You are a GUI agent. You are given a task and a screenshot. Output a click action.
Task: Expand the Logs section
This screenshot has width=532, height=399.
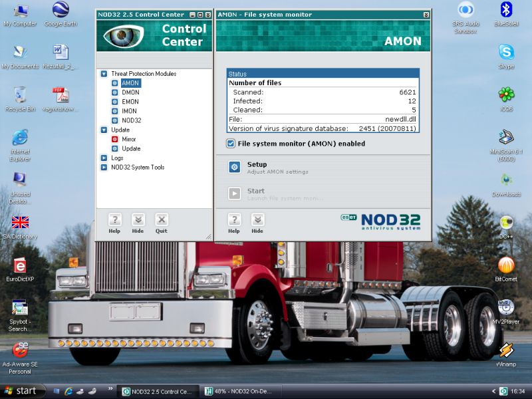click(104, 158)
